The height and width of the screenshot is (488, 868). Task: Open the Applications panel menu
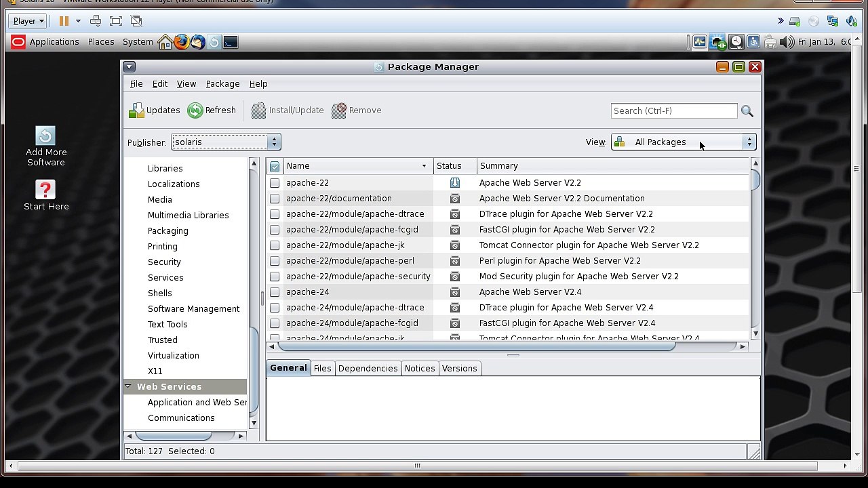coord(54,42)
